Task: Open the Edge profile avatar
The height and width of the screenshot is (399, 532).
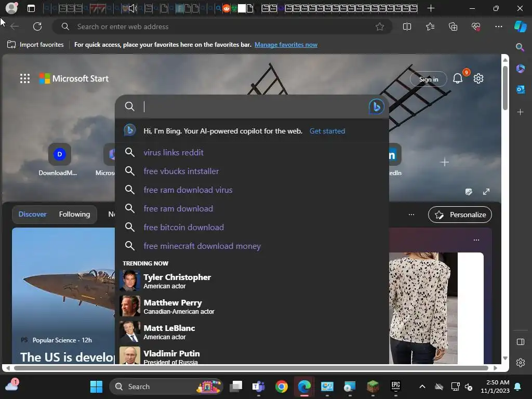Action: click(11, 8)
